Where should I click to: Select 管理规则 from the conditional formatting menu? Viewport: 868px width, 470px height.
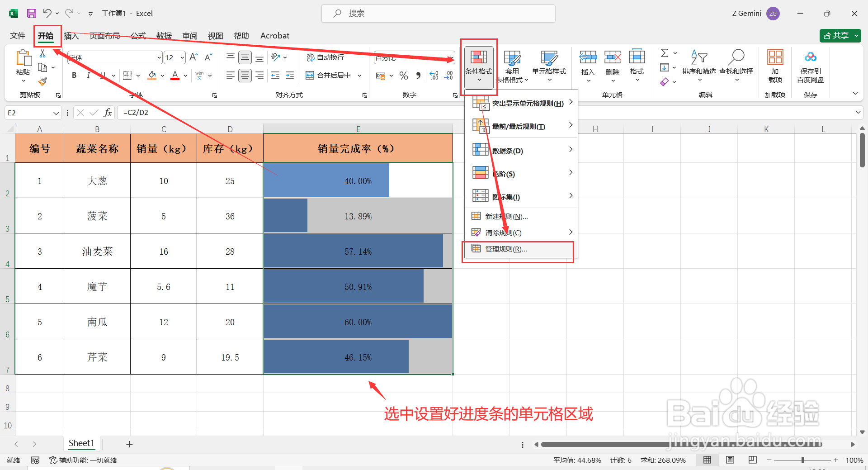(x=505, y=249)
